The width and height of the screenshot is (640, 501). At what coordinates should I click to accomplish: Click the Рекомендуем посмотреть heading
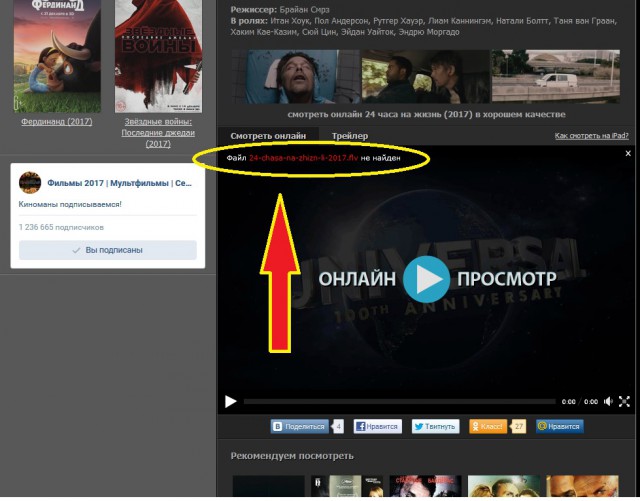click(292, 456)
